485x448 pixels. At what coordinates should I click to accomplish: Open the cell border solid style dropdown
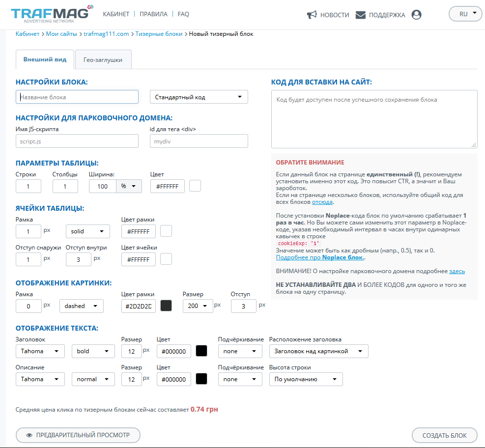[87, 231]
